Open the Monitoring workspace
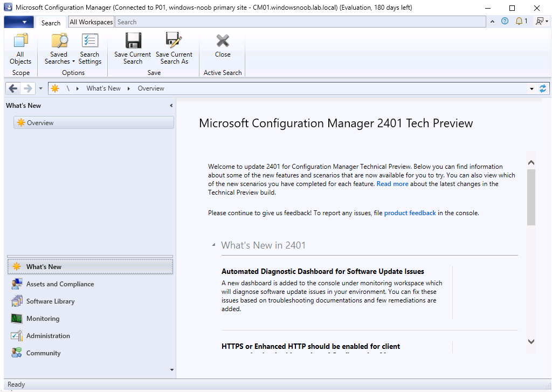The width and height of the screenshot is (552, 392). click(90, 318)
